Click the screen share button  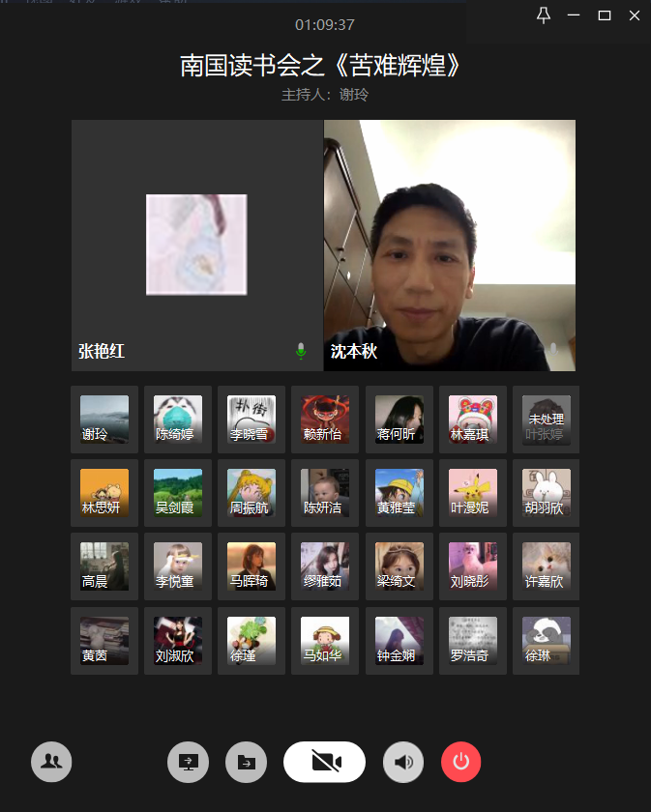188,762
